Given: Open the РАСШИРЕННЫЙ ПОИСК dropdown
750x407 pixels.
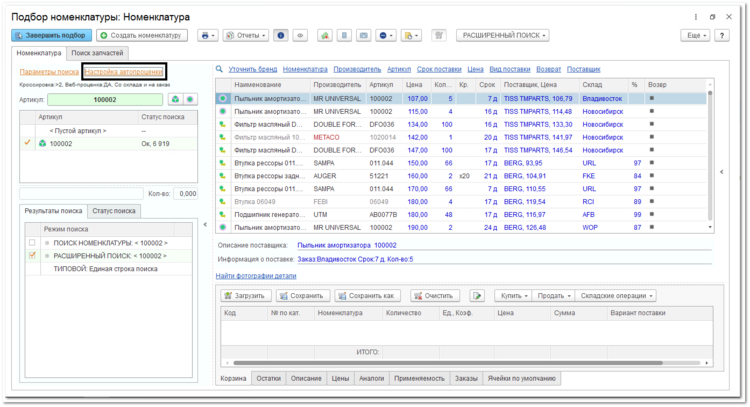Looking at the screenshot, I should click(x=503, y=35).
